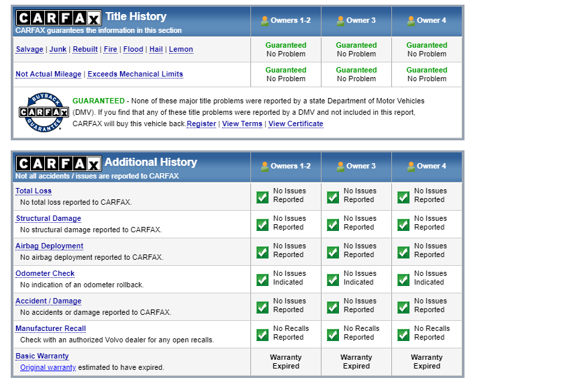
Task: Open the Odometer Check link
Action: (x=45, y=273)
